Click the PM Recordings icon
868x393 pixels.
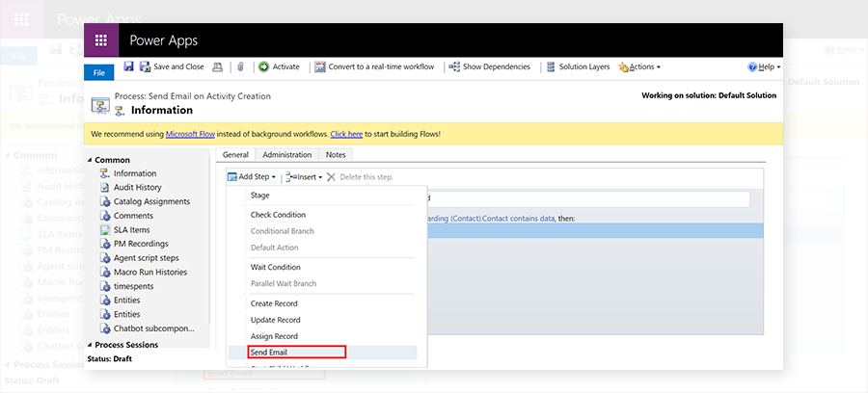click(x=104, y=244)
